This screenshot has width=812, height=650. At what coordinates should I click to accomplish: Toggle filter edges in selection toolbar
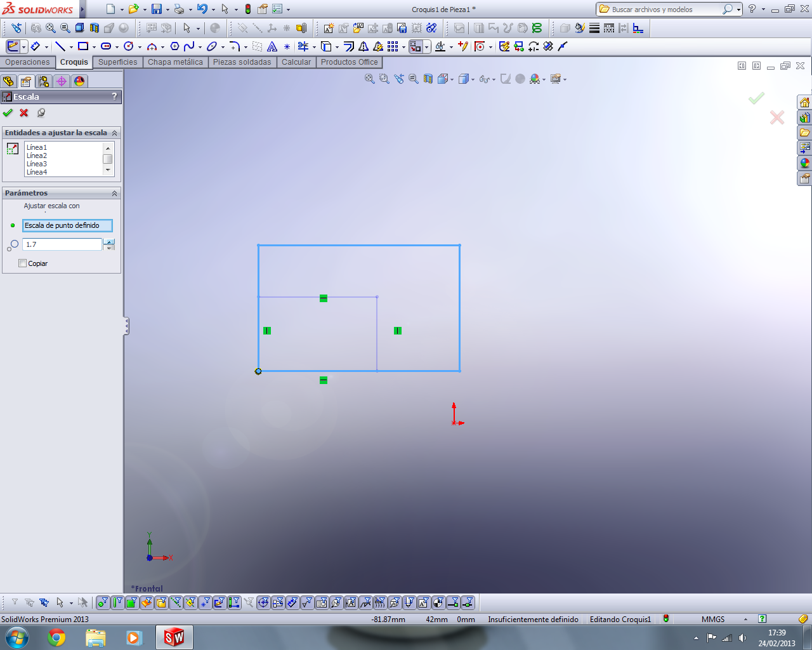(117, 602)
